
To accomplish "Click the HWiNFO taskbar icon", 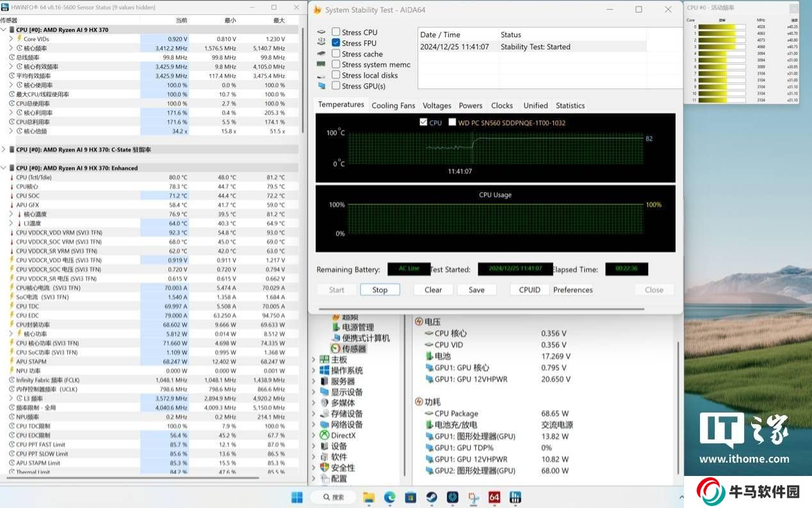I will click(x=515, y=497).
